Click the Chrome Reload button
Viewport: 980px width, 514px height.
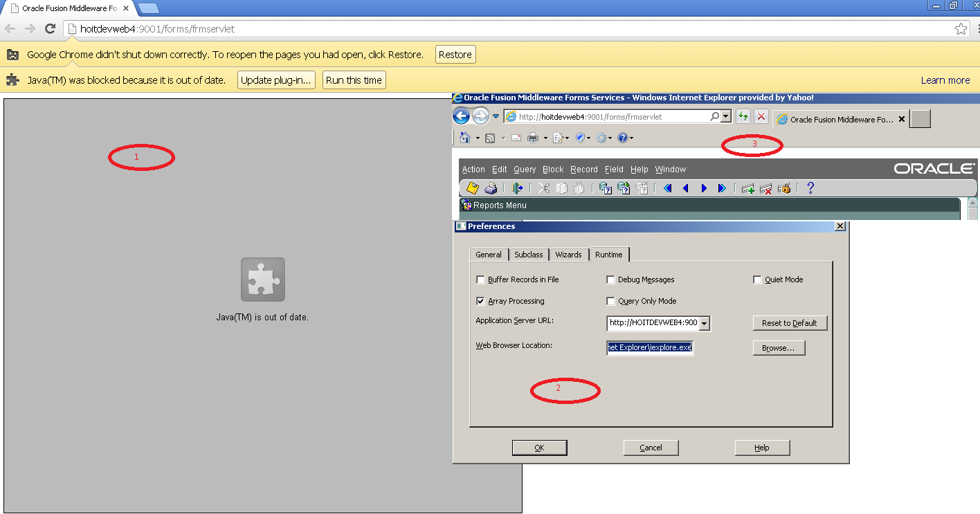tap(50, 28)
